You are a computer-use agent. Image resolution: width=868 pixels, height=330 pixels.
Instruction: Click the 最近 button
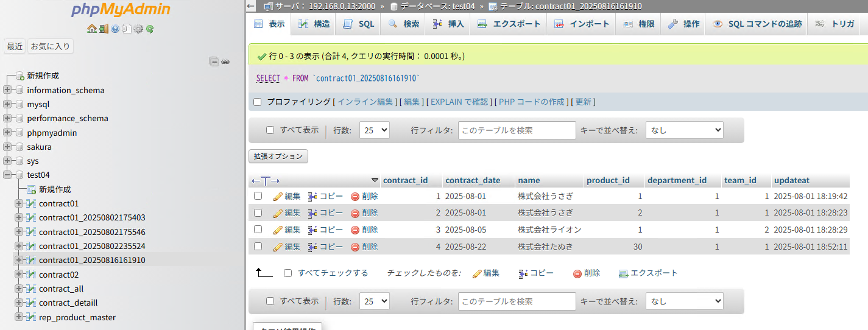pyautogui.click(x=15, y=46)
